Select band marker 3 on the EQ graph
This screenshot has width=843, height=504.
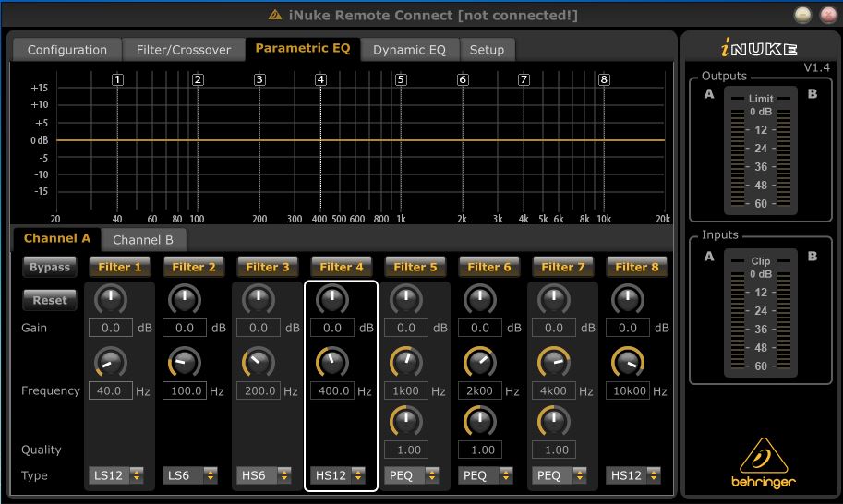tap(259, 79)
